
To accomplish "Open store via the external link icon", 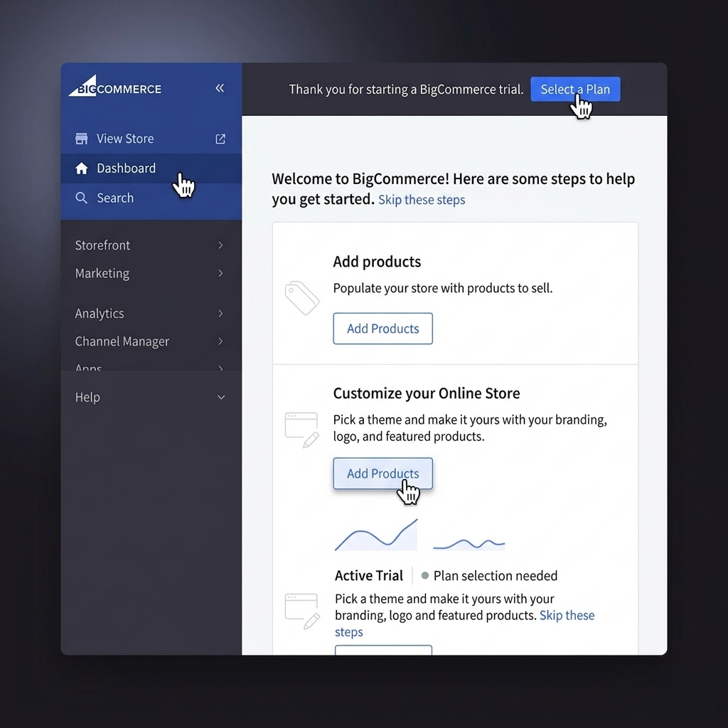I will coord(220,139).
